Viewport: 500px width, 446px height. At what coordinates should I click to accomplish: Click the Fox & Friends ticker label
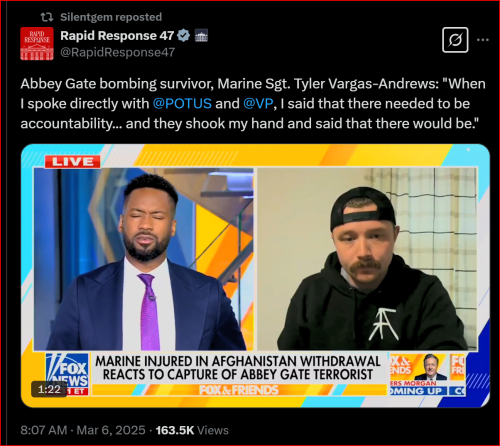point(239,390)
